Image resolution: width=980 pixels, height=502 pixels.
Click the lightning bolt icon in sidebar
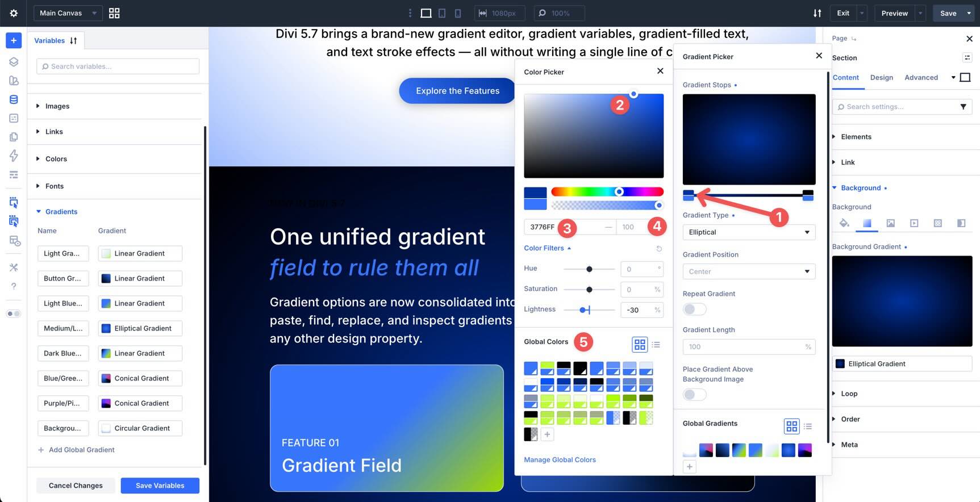tap(14, 156)
